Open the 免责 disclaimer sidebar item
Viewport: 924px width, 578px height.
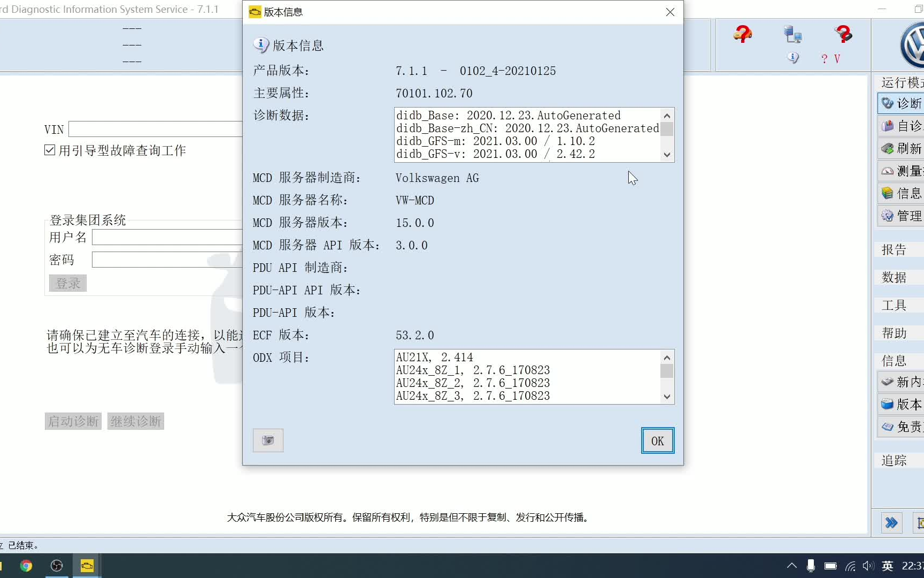coord(906,427)
